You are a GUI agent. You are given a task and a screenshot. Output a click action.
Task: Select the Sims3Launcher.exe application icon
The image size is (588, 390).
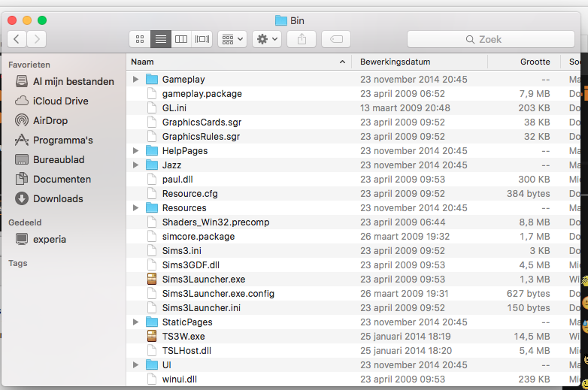[152, 279]
